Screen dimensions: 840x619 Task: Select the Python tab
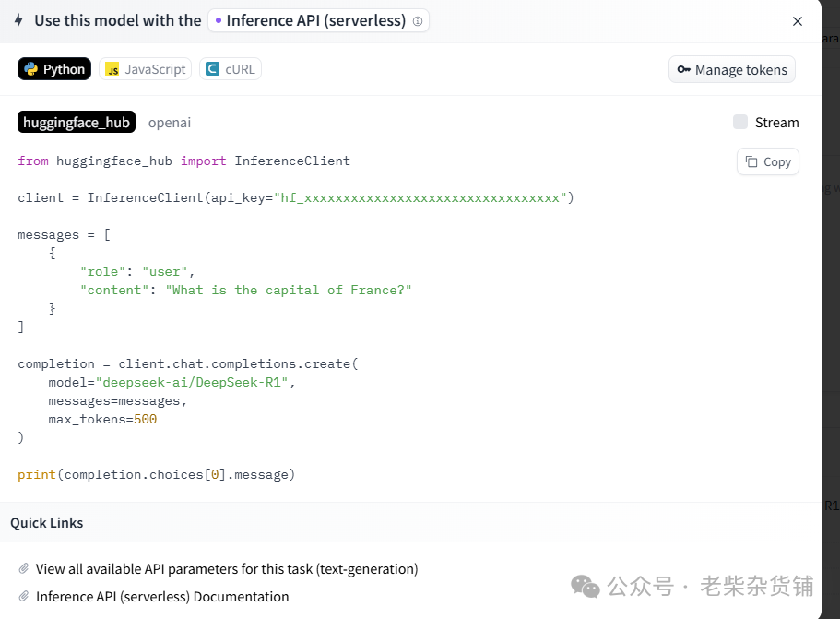(x=54, y=69)
